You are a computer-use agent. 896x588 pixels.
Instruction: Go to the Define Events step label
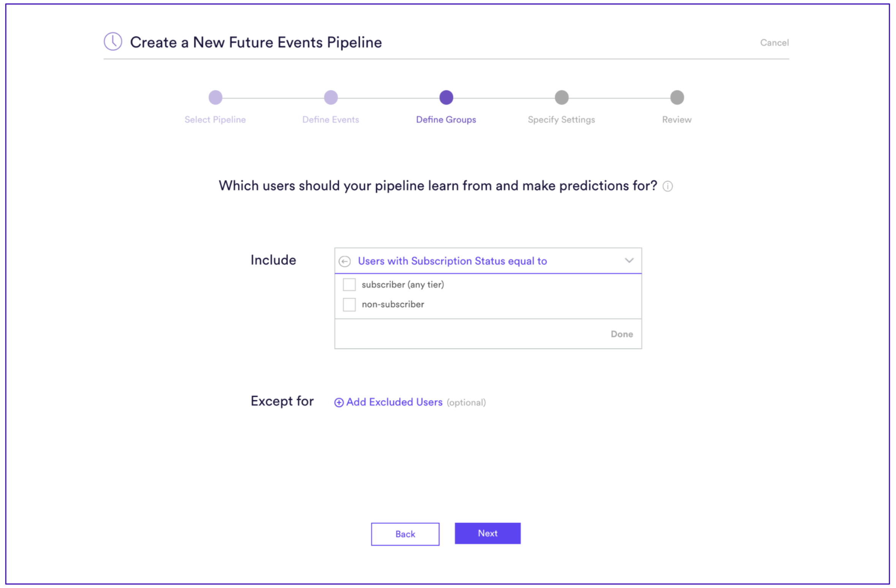click(x=331, y=120)
